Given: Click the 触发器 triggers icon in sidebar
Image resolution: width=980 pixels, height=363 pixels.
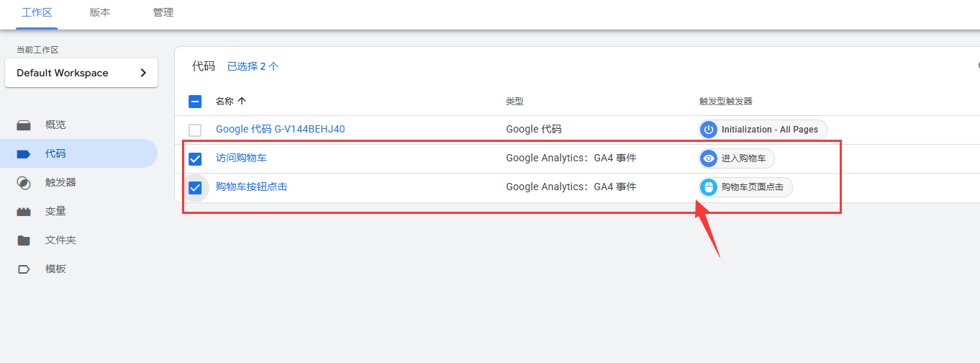Looking at the screenshot, I should (x=24, y=183).
